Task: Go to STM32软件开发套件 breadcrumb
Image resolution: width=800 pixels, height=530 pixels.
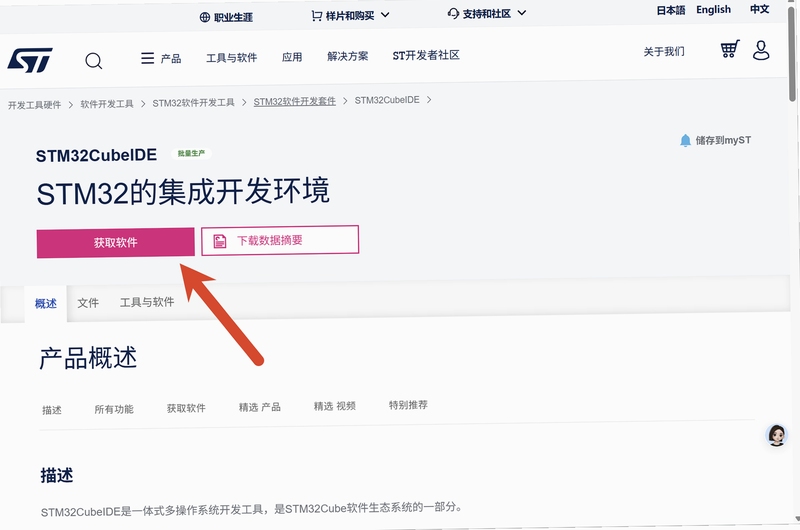Action: [x=294, y=102]
